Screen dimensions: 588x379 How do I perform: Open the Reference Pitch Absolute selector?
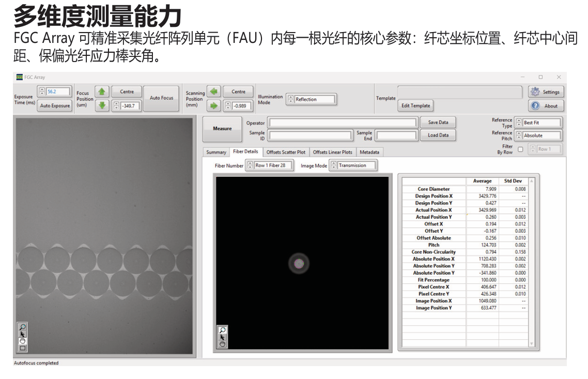point(538,135)
